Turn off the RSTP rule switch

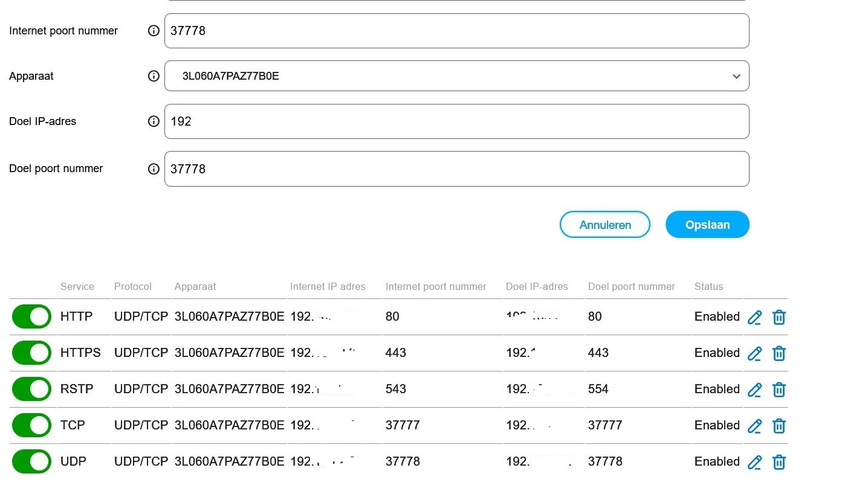[31, 389]
